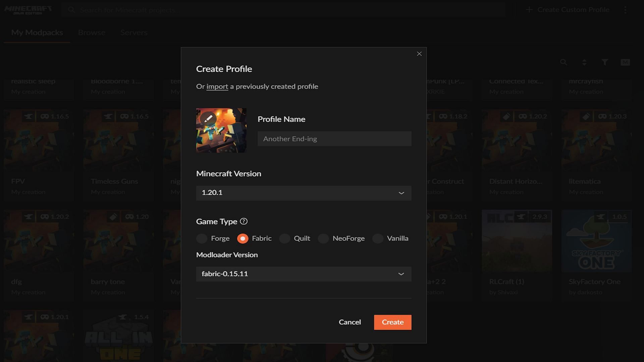Screen dimensions: 644x362
Task: Click the profile picture thumbnail
Action: point(221,130)
